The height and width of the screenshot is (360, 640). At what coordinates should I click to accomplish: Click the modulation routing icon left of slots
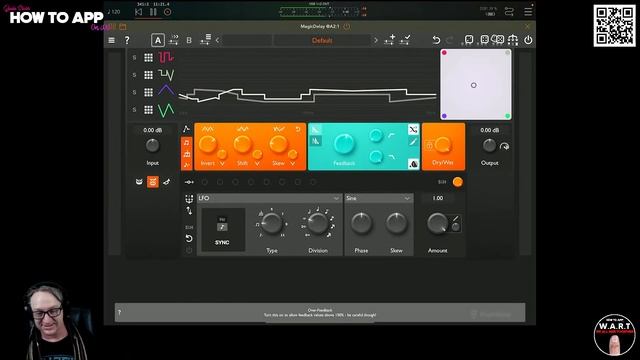(x=189, y=182)
